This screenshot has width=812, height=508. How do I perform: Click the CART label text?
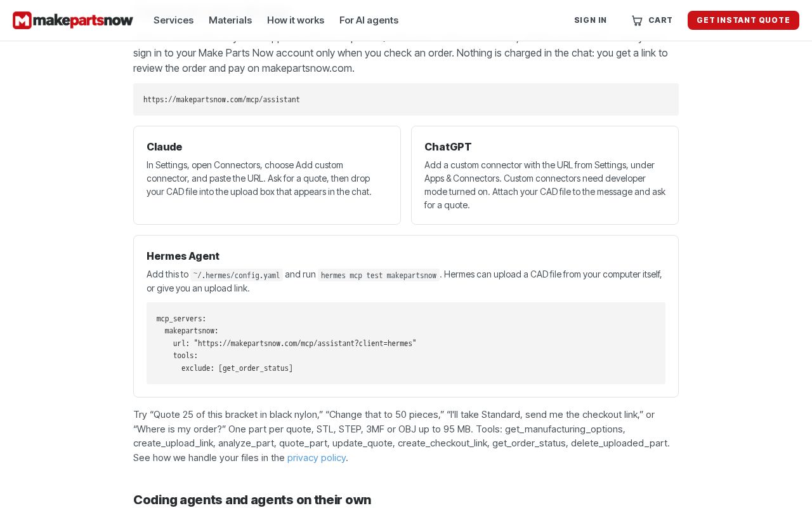(x=660, y=20)
